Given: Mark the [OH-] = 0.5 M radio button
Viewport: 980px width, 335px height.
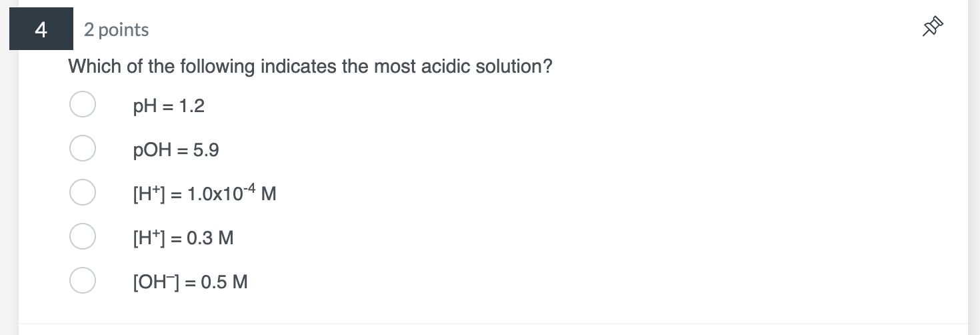Looking at the screenshot, I should pyautogui.click(x=83, y=280).
